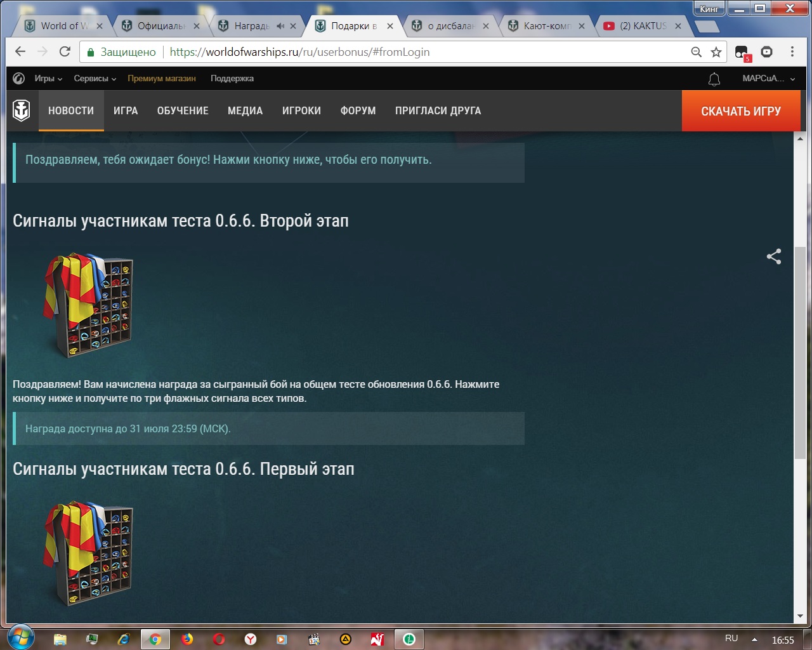Viewport: 812px width, 650px height.
Task: Open a new browser tab
Action: (x=707, y=26)
